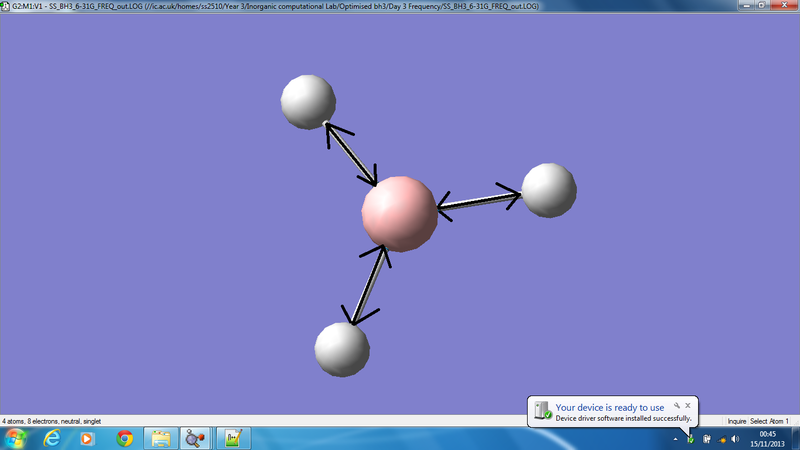Click the GaussView title bar icon
The height and width of the screenshot is (450, 800).
pos(5,6)
